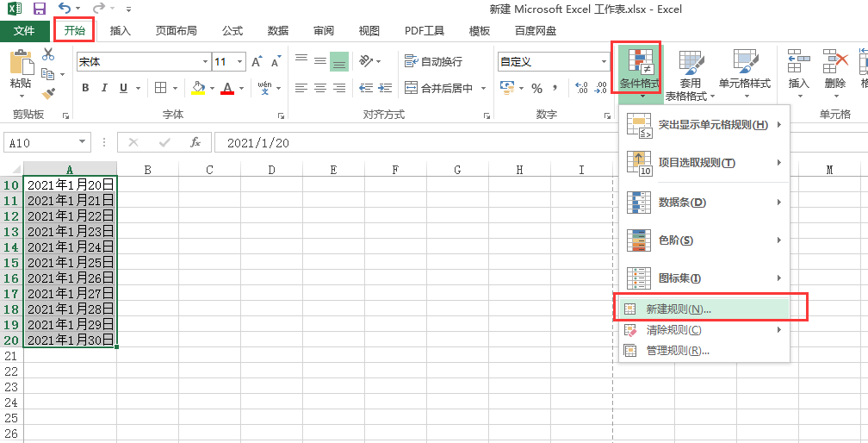The image size is (868, 443).
Task: Select Center horizontal alignment icon
Action: (x=320, y=88)
